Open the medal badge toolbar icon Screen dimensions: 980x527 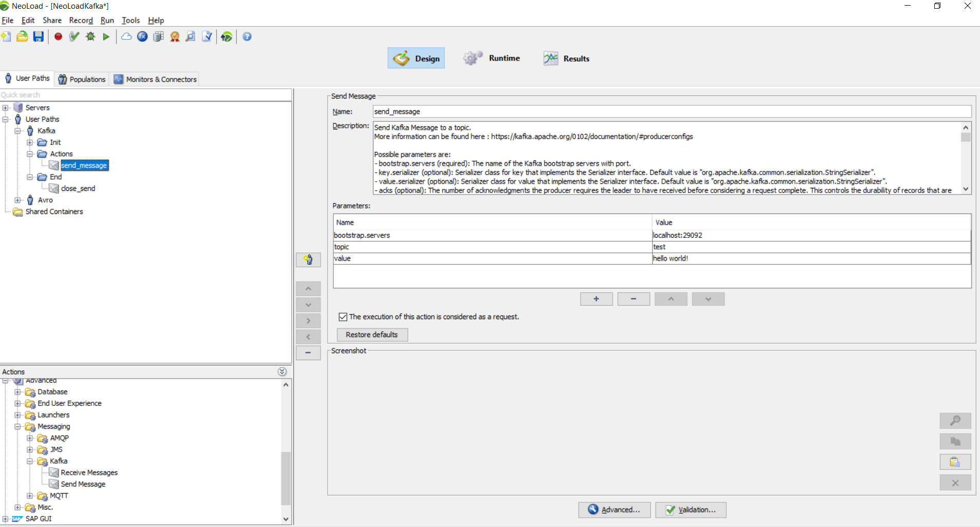click(175, 36)
